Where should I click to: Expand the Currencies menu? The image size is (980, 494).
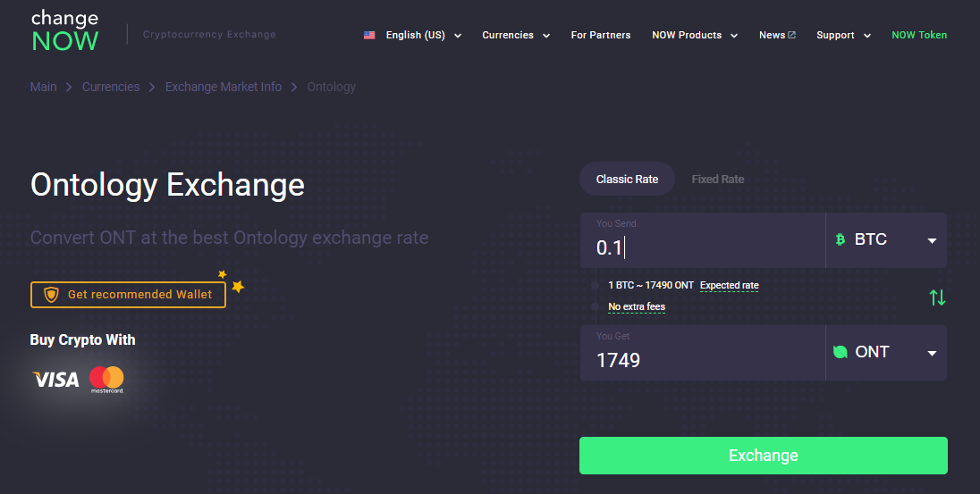(516, 35)
